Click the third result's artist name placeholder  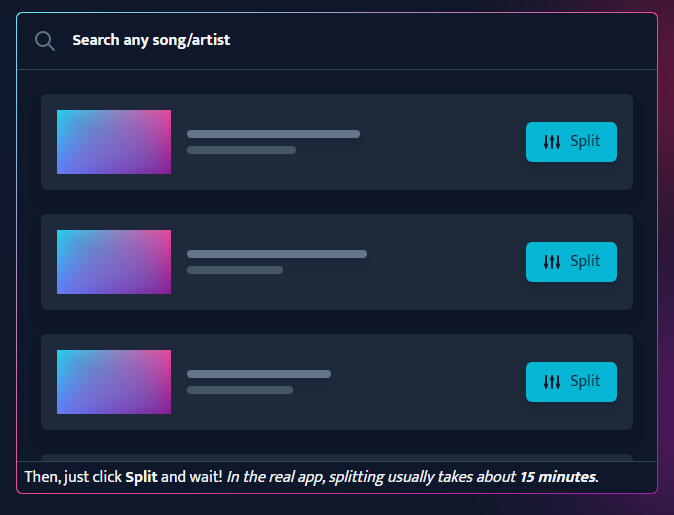[x=240, y=390]
